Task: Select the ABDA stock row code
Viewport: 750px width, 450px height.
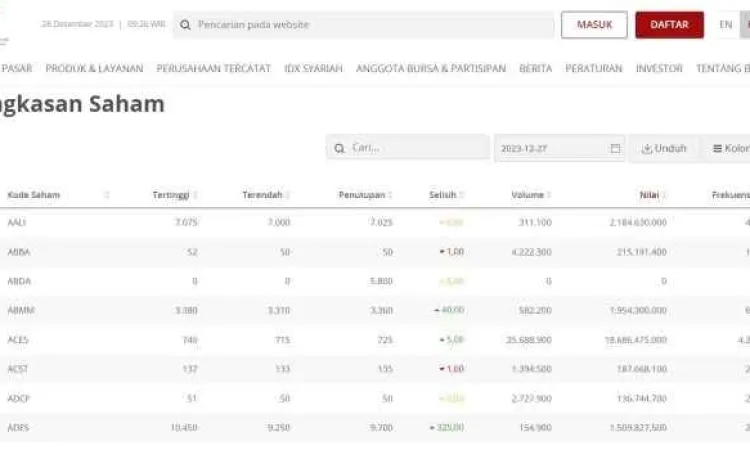Action: pos(19,281)
